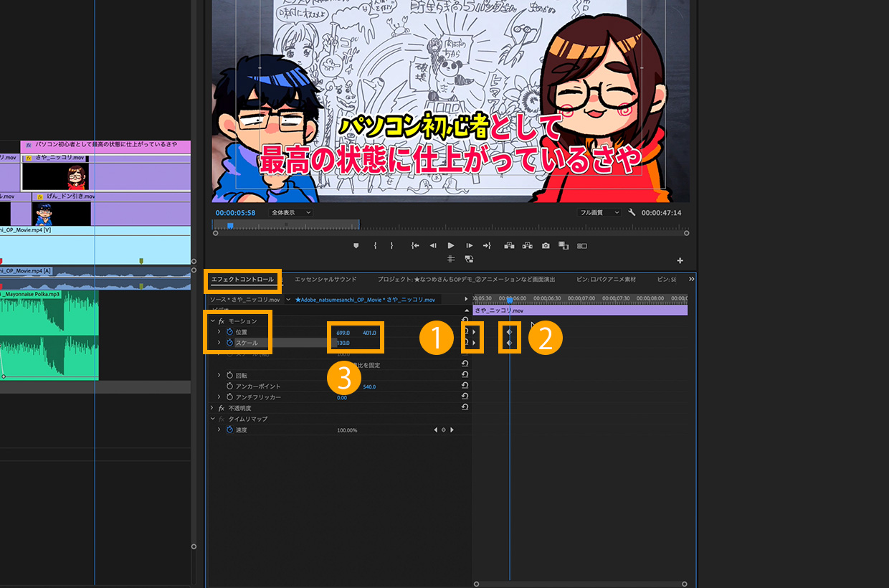The height and width of the screenshot is (588, 889).
Task: Jump to the Out point
Action: point(487,246)
